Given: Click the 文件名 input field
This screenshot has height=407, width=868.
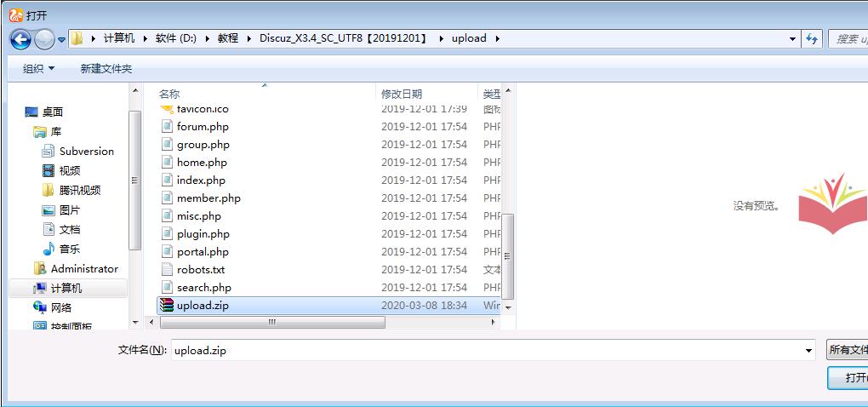Looking at the screenshot, I should click(486, 351).
